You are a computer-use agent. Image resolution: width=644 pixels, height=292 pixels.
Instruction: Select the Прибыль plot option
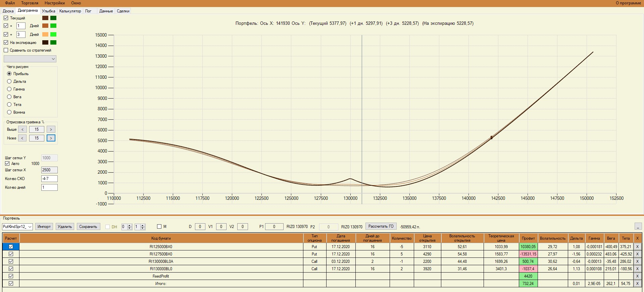9,74
